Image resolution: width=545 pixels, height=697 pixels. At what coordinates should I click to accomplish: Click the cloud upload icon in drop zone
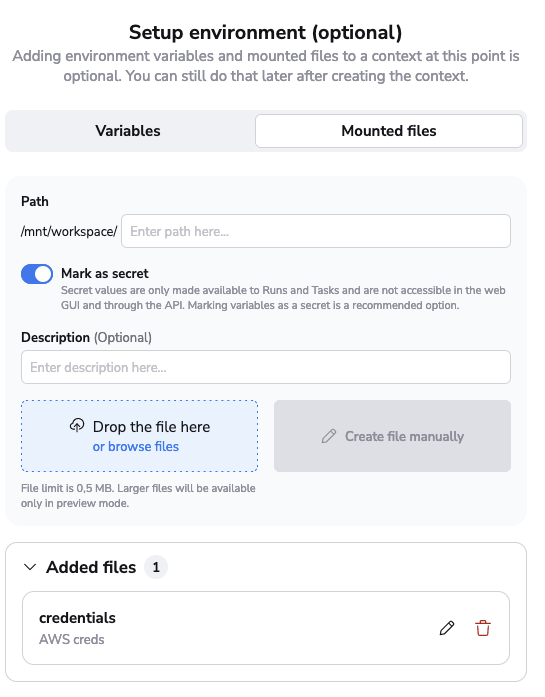coord(77,425)
